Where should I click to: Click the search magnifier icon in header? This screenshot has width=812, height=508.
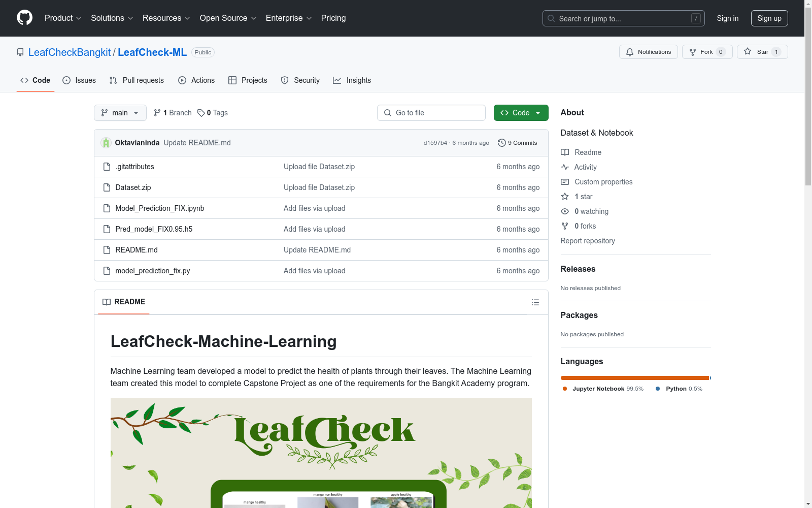point(551,18)
